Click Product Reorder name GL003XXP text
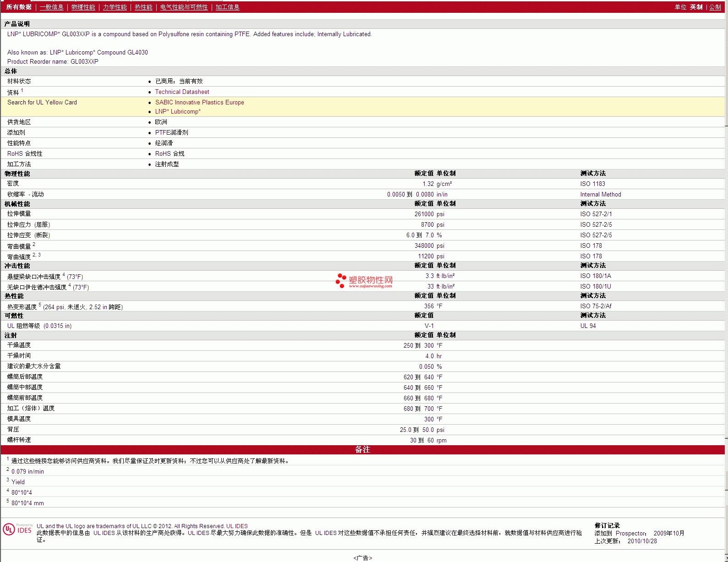 pos(53,62)
